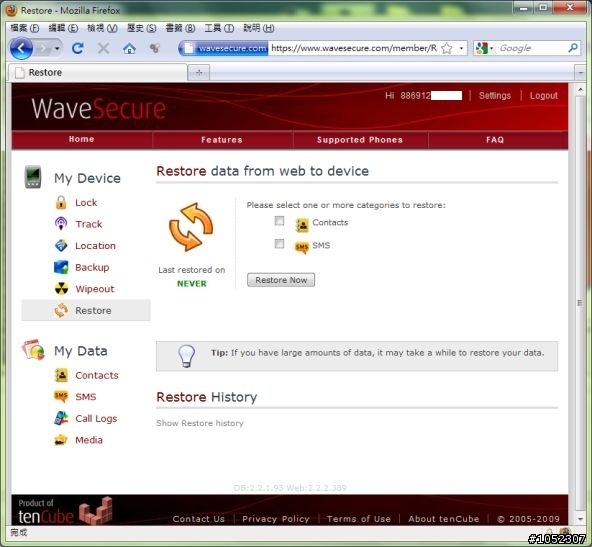
Task: Click the Backup text link
Action: 92,267
